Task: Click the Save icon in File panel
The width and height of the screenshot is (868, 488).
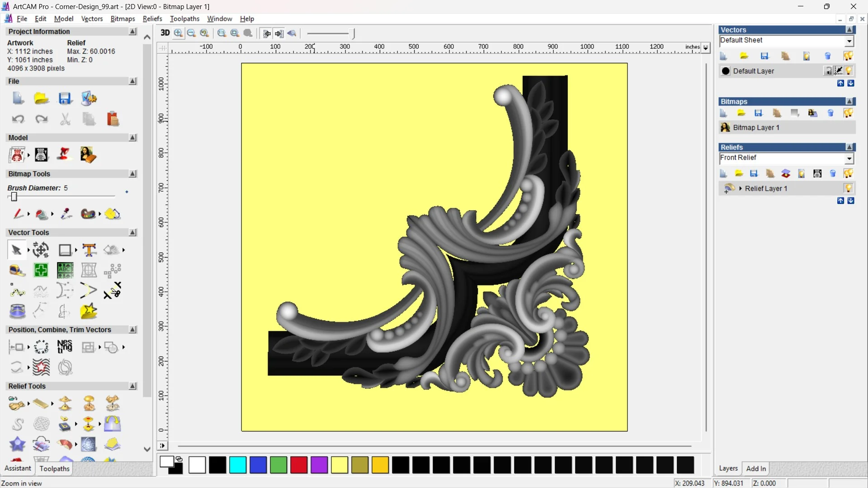Action: (x=65, y=99)
